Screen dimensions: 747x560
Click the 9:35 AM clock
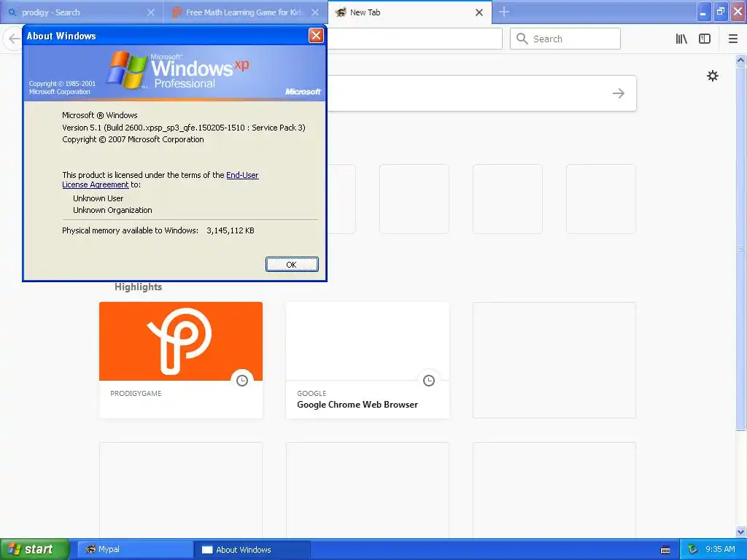tap(720, 549)
